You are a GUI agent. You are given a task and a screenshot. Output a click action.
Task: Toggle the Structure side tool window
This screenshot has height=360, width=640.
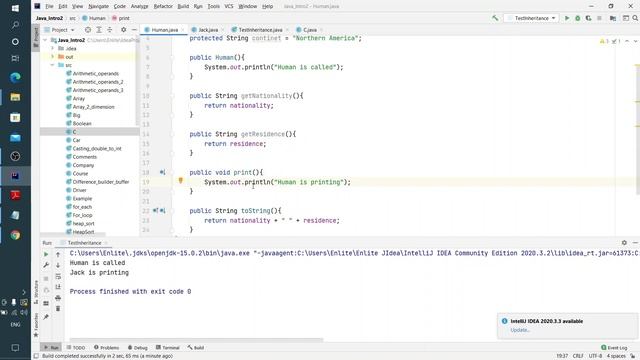coord(36,292)
